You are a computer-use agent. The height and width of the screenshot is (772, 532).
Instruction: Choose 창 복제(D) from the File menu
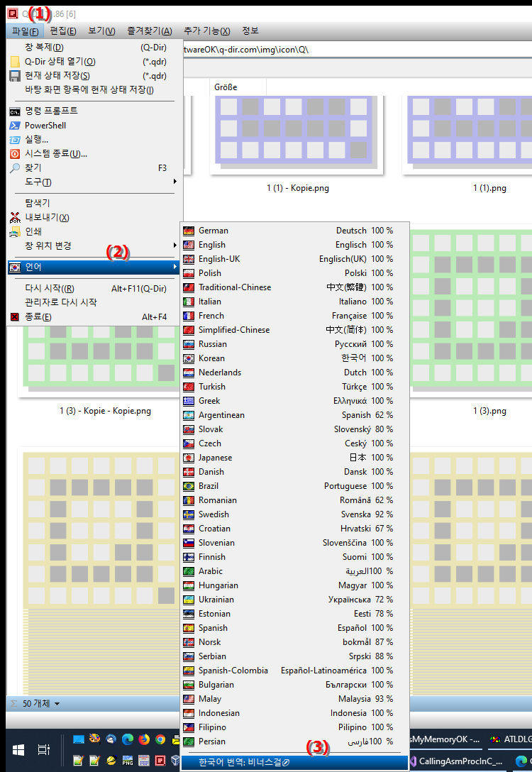pyautogui.click(x=95, y=48)
